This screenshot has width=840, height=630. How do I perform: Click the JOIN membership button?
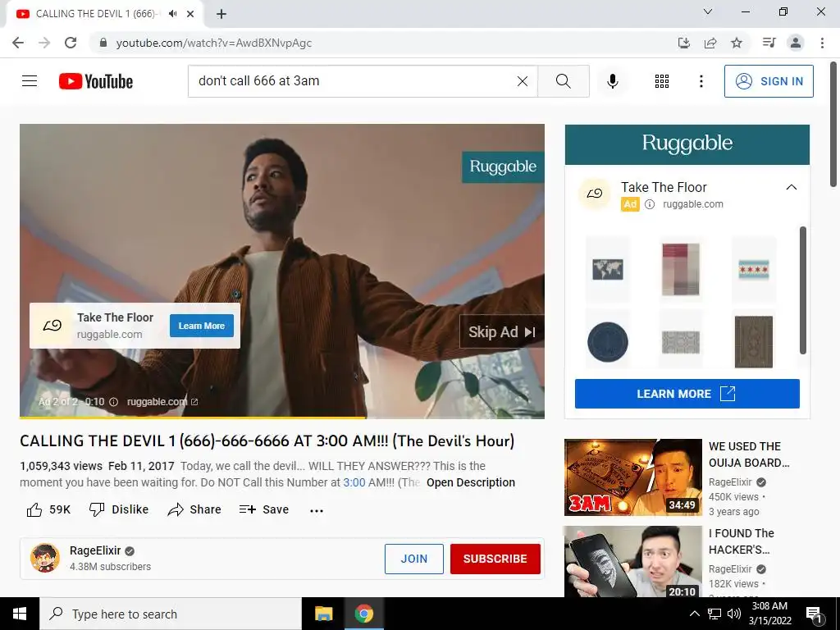pos(414,559)
